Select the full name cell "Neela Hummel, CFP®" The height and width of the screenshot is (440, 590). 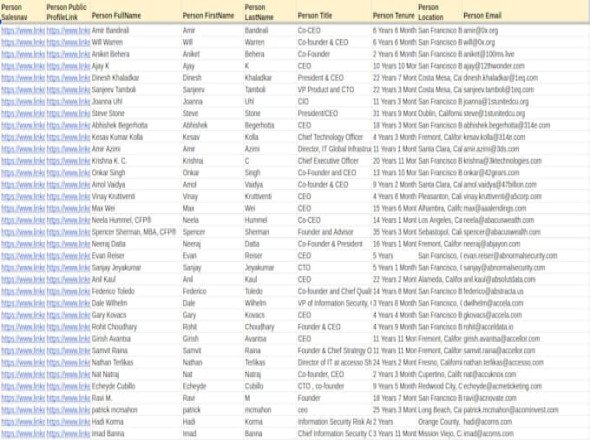point(122,220)
